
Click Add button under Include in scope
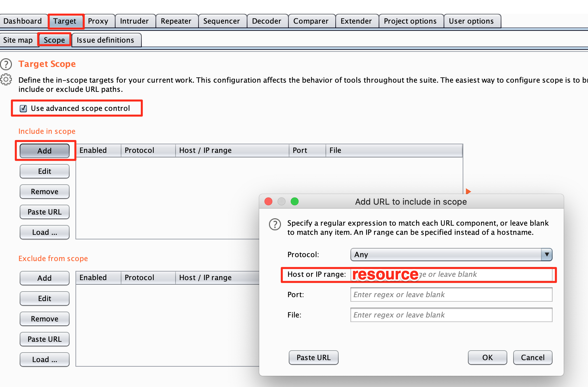tap(45, 151)
